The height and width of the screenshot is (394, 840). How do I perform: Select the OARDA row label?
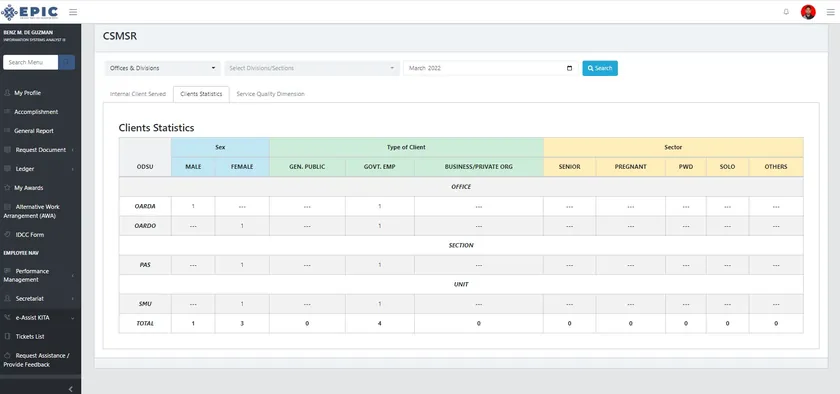[145, 206]
